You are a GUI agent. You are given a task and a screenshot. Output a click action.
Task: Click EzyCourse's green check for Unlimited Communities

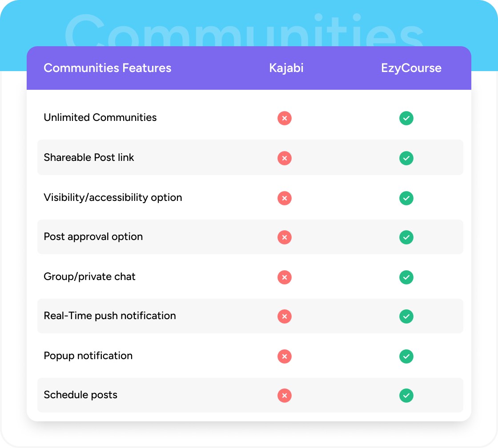pyautogui.click(x=406, y=118)
